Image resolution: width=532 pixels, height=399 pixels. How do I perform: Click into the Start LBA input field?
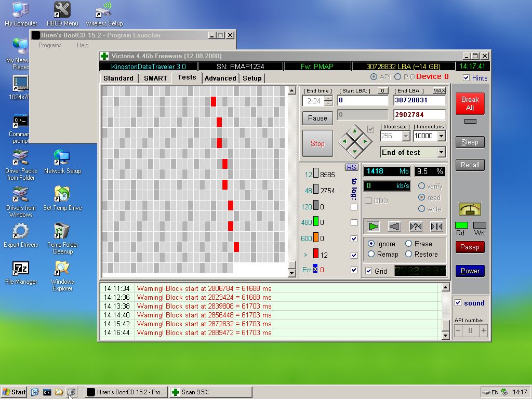(x=363, y=100)
